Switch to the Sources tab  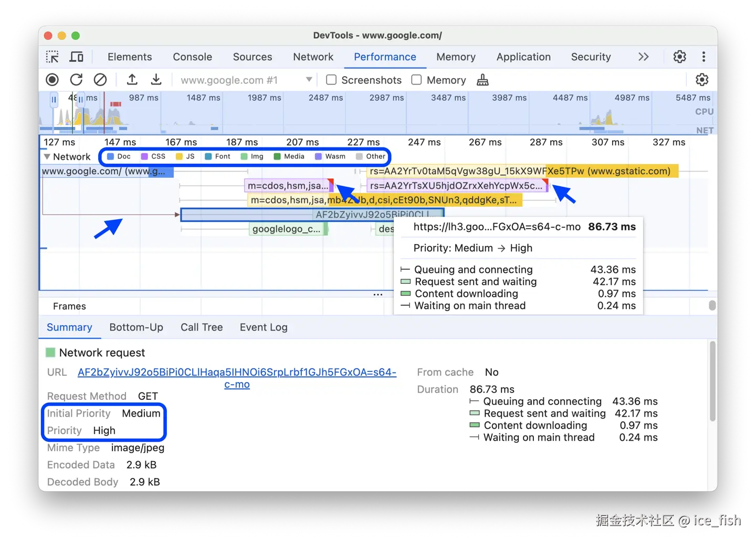tap(253, 57)
